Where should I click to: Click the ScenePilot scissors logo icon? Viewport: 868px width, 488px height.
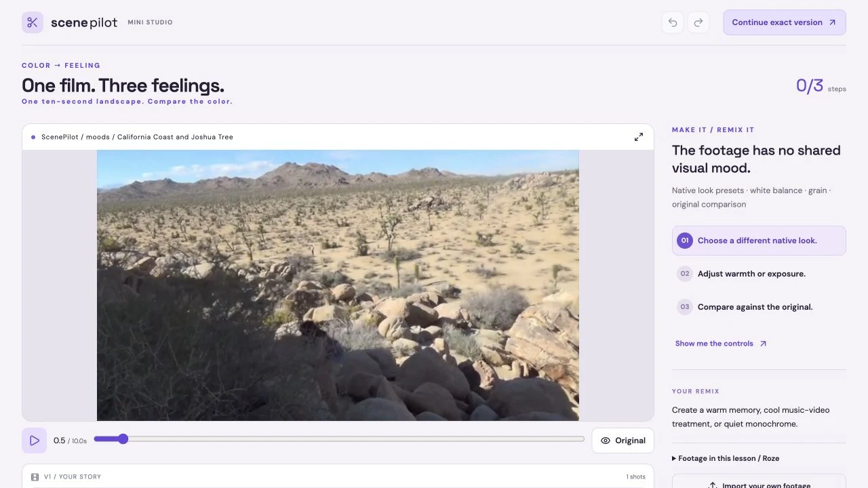(x=33, y=22)
